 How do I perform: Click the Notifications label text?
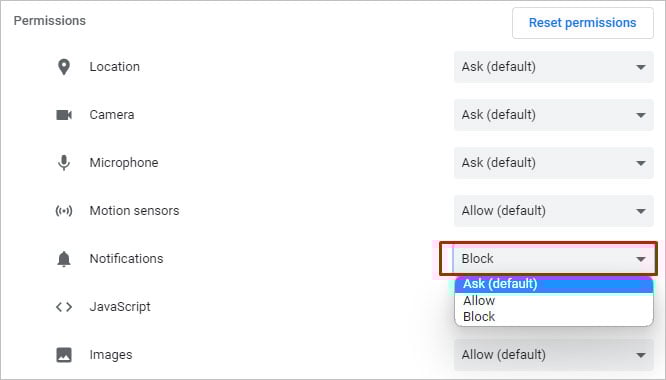point(126,259)
